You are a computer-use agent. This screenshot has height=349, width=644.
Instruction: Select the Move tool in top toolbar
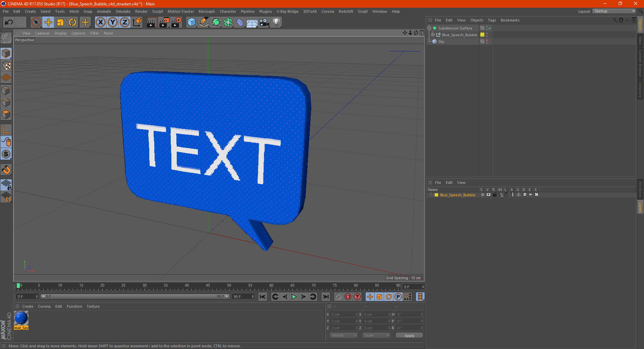pyautogui.click(x=48, y=22)
